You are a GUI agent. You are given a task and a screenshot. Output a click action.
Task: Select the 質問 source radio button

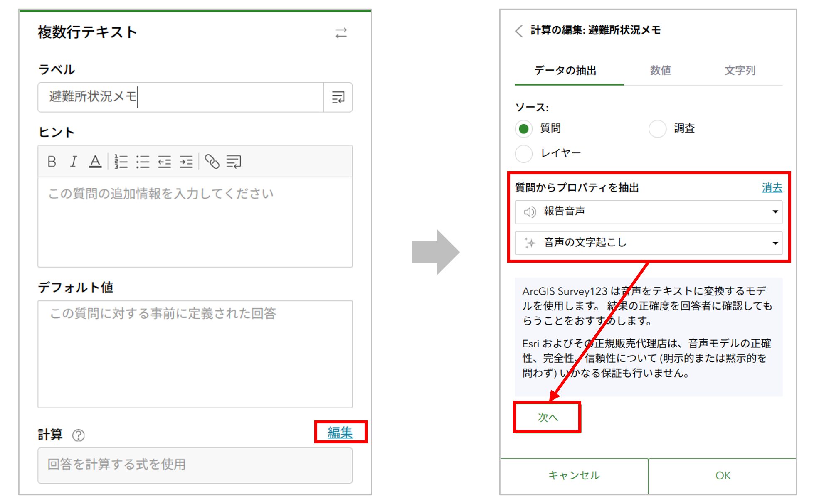(x=523, y=129)
